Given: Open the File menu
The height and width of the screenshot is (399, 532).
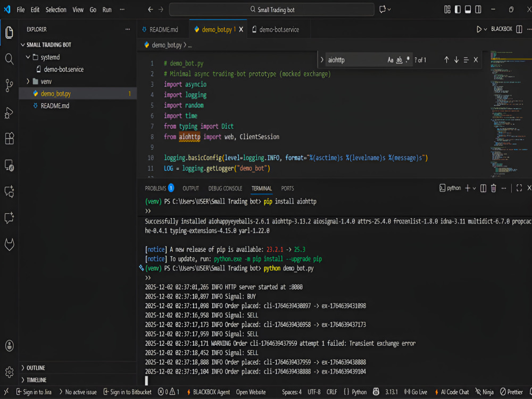Looking at the screenshot, I should pyautogui.click(x=21, y=10).
